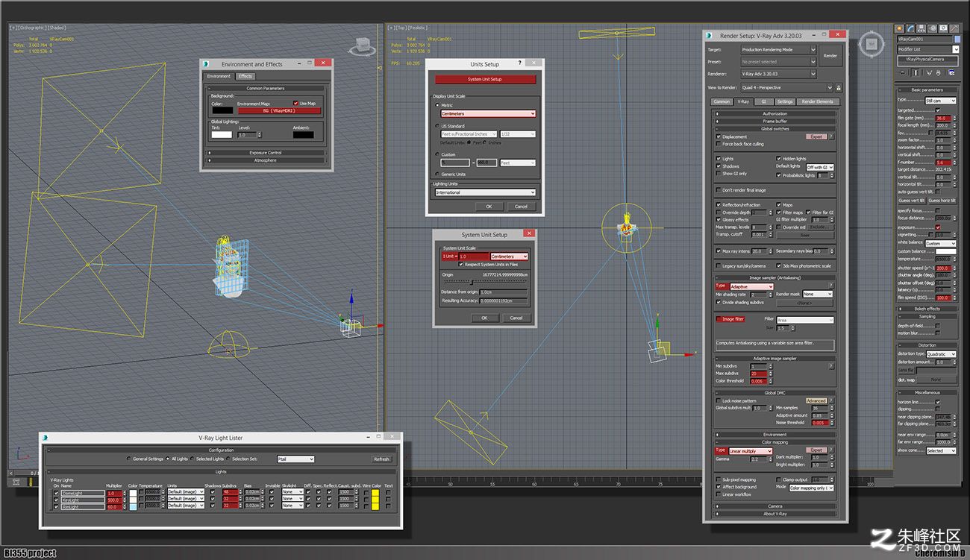Switch to Common tab in Render Setup
The image size is (970, 560).
point(722,101)
